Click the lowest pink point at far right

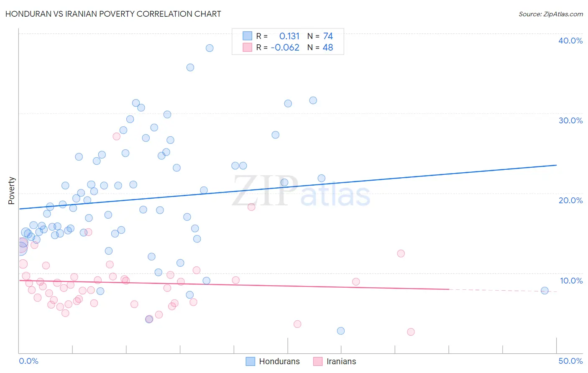tap(411, 332)
